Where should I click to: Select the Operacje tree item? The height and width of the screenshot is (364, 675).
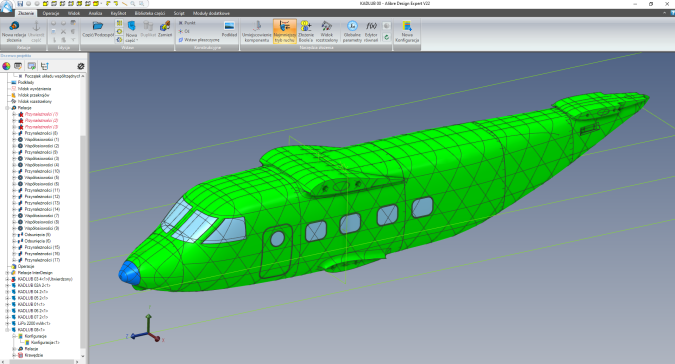[x=26, y=266]
